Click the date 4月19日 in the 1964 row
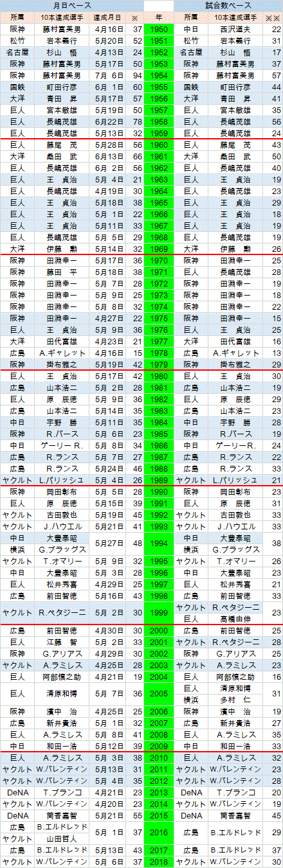Image resolution: width=283 pixels, height=868 pixels. click(x=109, y=191)
